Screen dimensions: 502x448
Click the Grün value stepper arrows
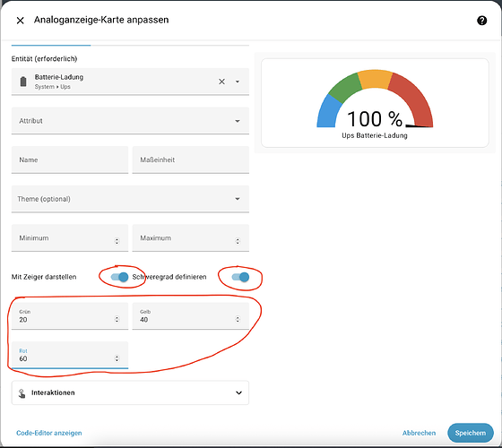point(117,319)
